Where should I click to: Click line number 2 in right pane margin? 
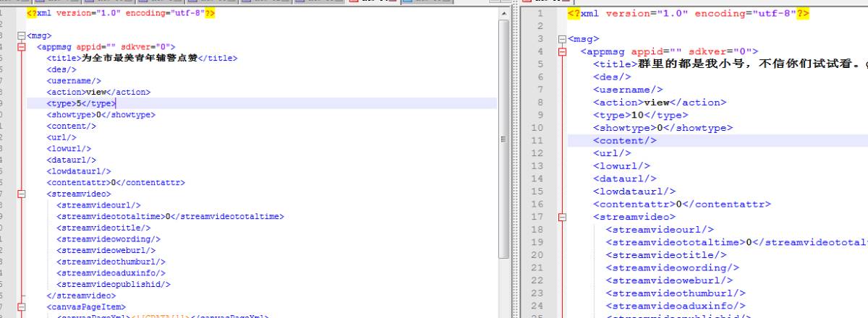pyautogui.click(x=540, y=26)
